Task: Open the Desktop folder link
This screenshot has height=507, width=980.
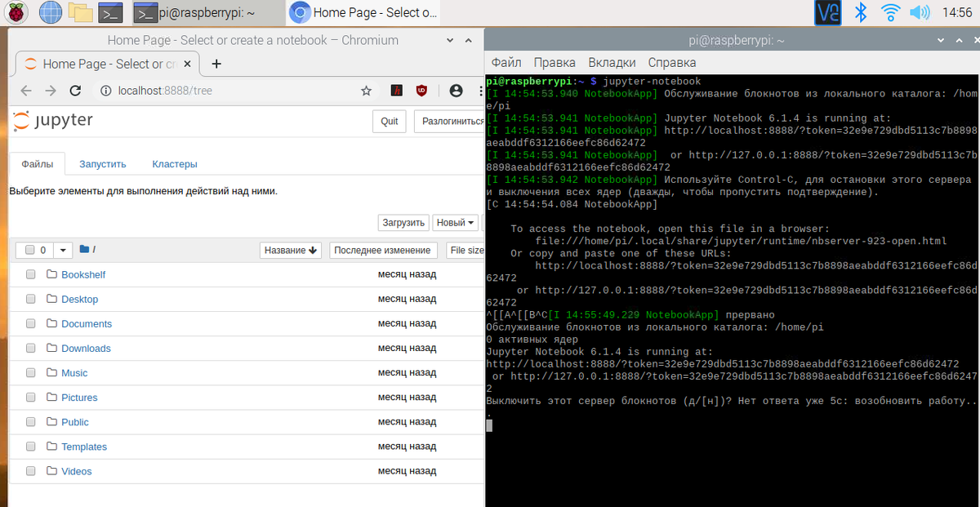Action: click(x=79, y=299)
